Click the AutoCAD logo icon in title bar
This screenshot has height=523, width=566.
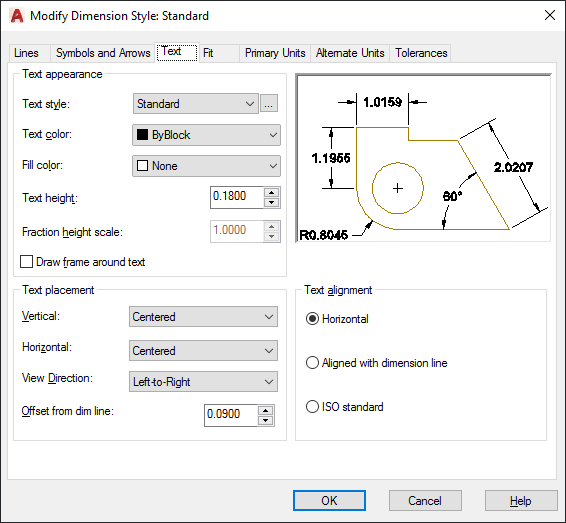[x=17, y=16]
